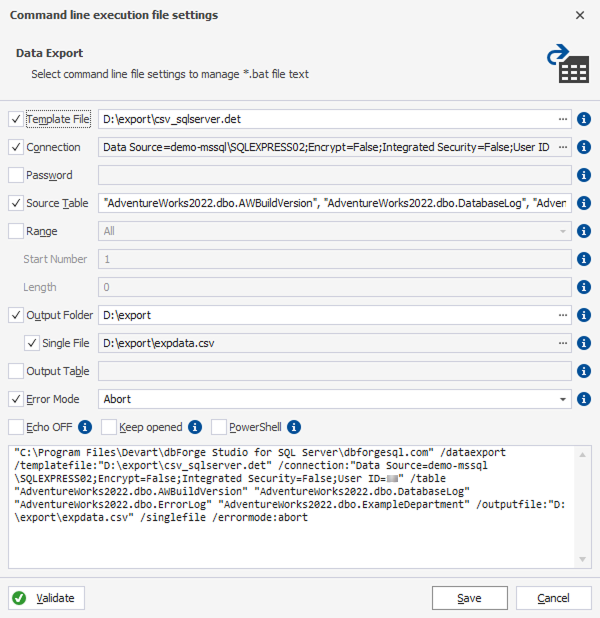Screen dimensions: 600x618
Task: View info for Start Number field
Action: [583, 259]
